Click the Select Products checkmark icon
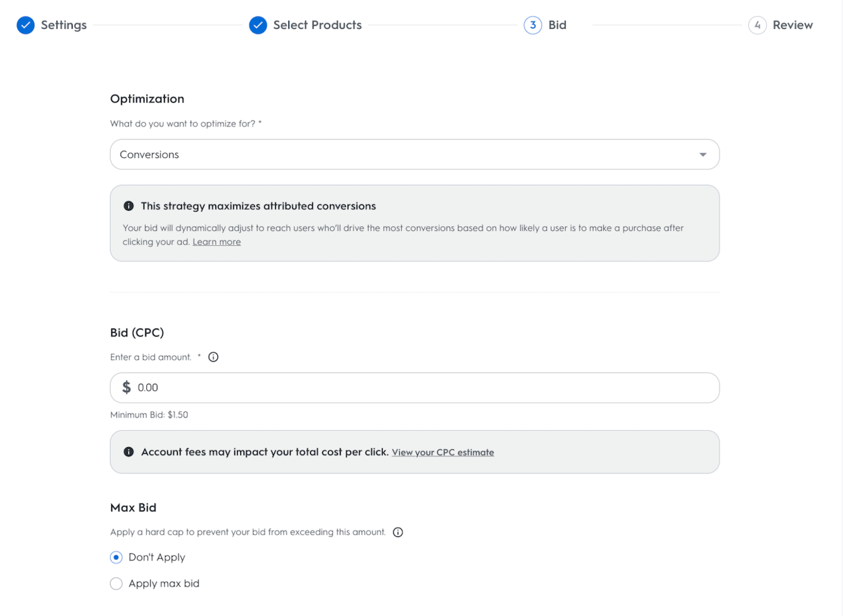 (x=258, y=25)
